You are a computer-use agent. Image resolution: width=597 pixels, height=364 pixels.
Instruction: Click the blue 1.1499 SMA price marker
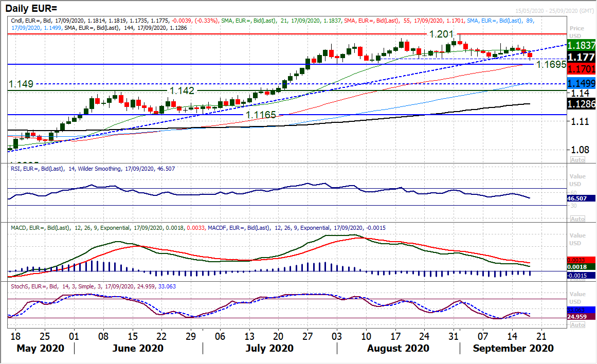pyautogui.click(x=583, y=83)
